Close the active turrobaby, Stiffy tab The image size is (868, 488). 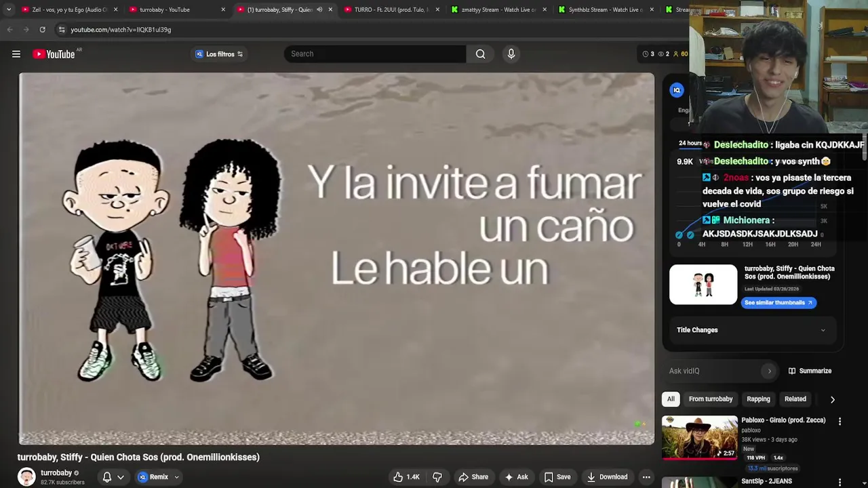(x=330, y=9)
